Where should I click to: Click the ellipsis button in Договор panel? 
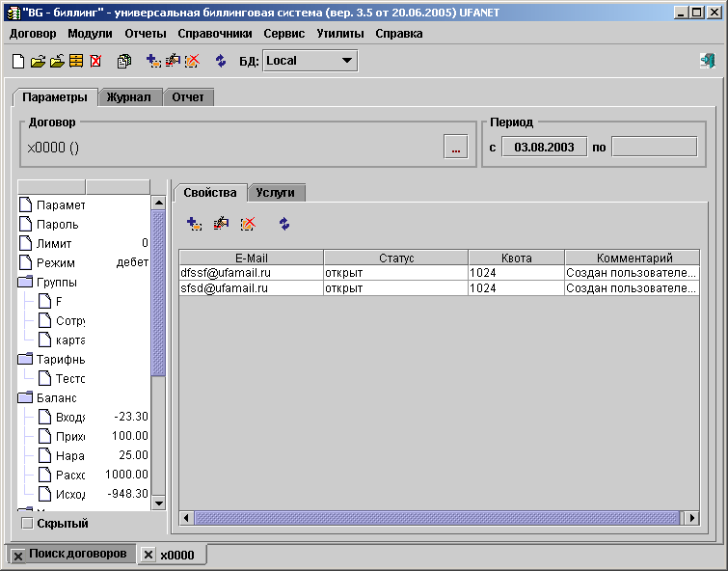pos(455,148)
